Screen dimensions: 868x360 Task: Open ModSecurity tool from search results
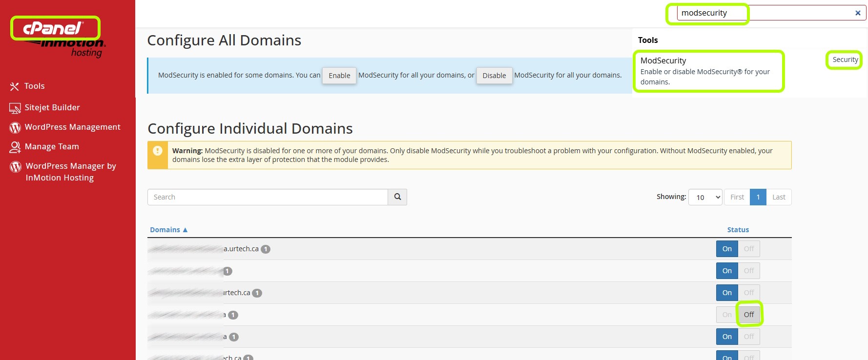[x=663, y=60]
